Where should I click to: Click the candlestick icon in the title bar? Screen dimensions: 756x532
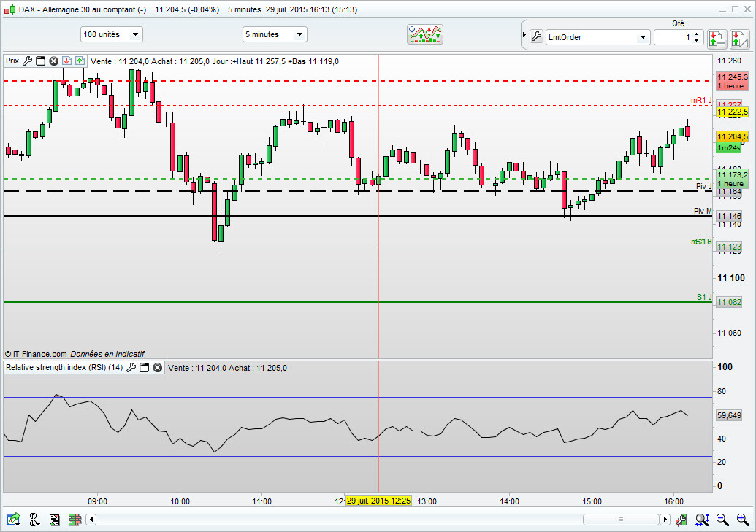9,9
